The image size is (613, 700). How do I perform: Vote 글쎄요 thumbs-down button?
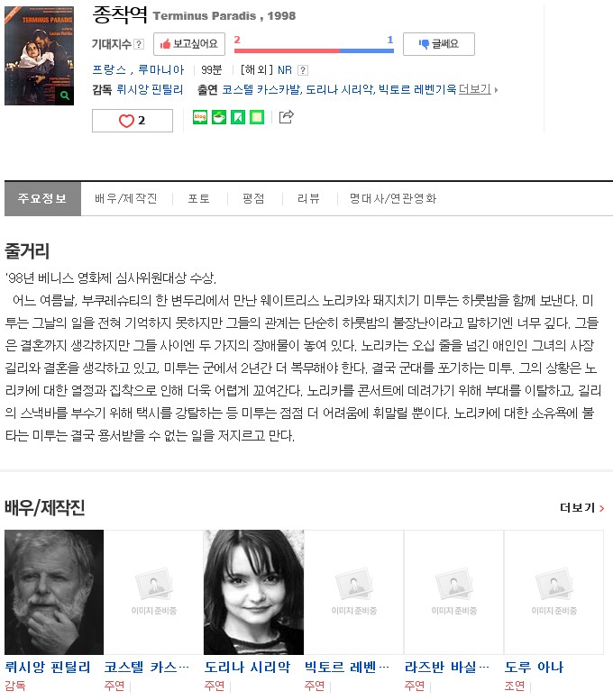coord(439,44)
